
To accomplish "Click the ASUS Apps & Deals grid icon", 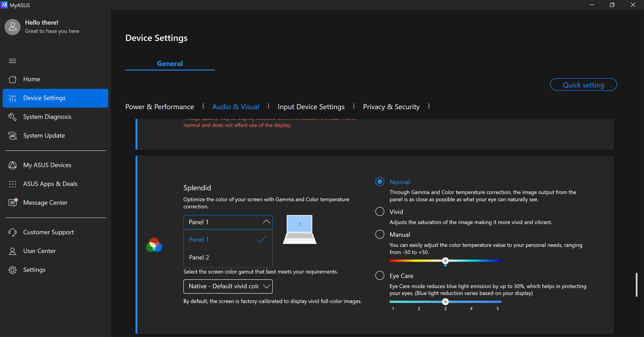I will click(x=12, y=184).
